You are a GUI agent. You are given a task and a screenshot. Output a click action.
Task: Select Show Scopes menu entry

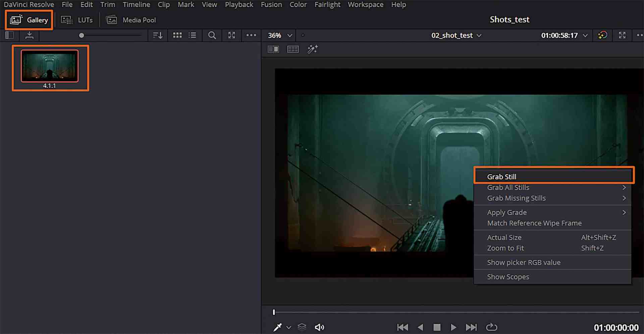click(552, 277)
